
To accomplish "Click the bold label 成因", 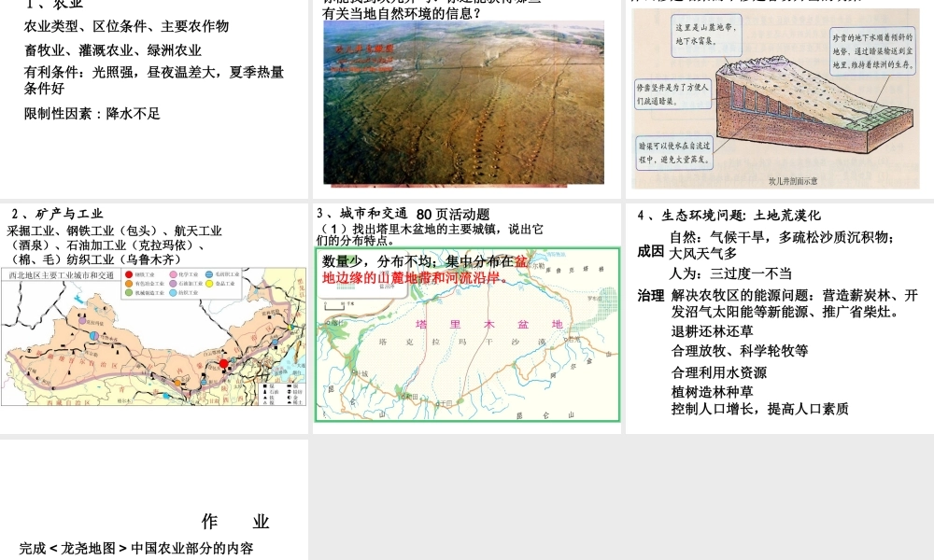I will point(650,252).
